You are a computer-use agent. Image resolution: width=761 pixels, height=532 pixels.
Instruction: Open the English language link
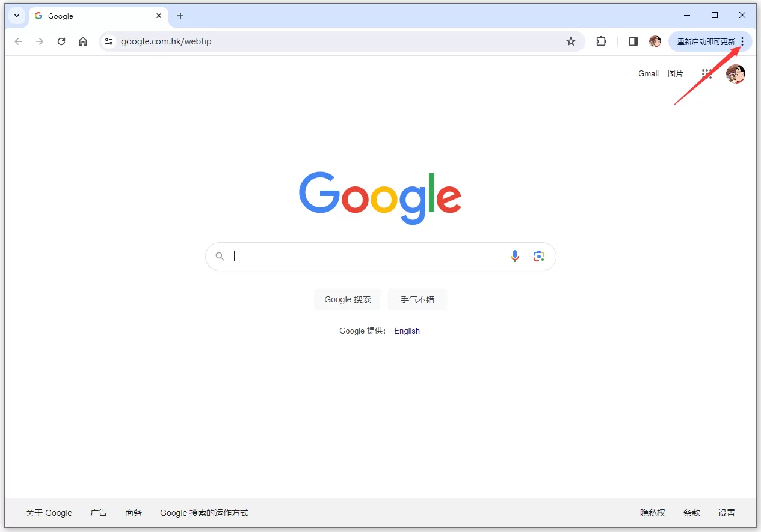tap(407, 331)
